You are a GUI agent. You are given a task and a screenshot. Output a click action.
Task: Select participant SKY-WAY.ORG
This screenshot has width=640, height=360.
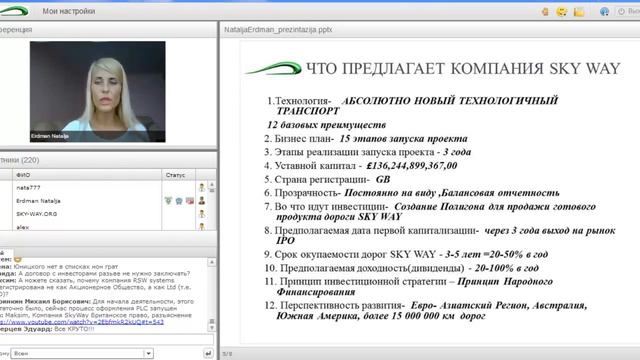click(x=37, y=214)
